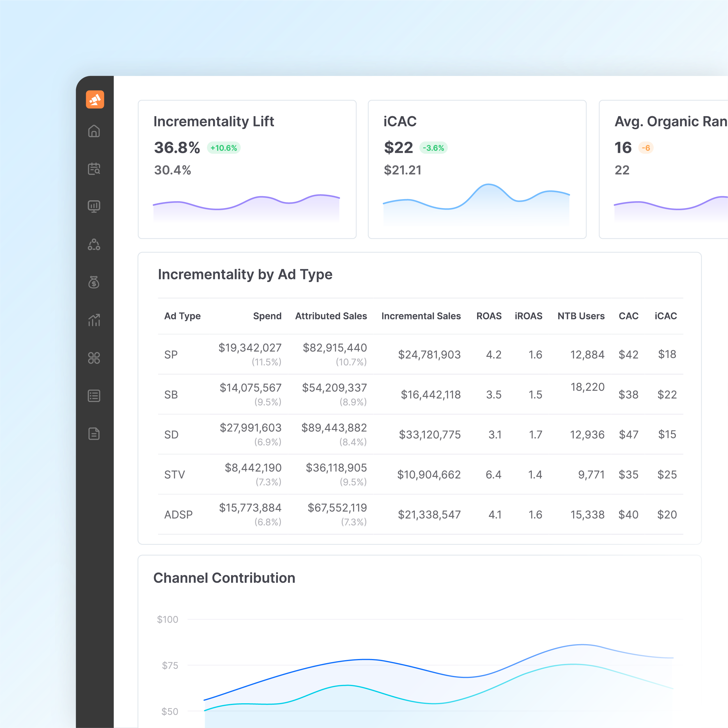Open the four-leaf apps grid icon
This screenshot has height=728, width=728.
[x=94, y=358]
